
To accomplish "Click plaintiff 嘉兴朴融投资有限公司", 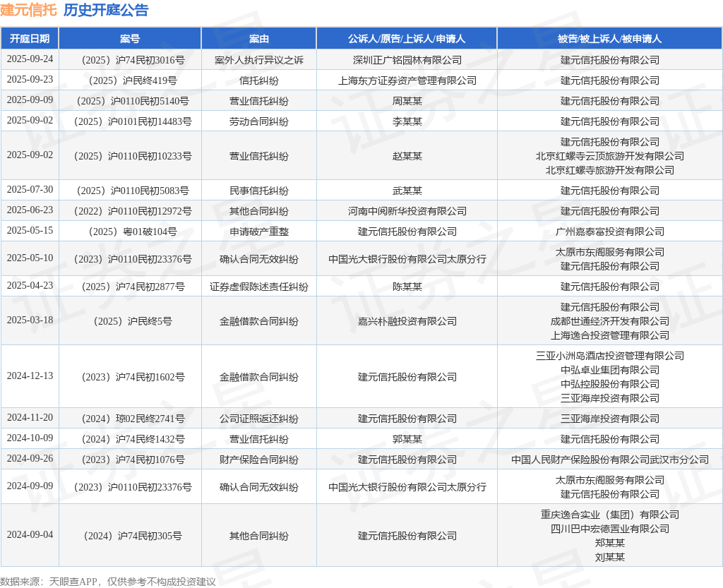I will click(407, 321).
